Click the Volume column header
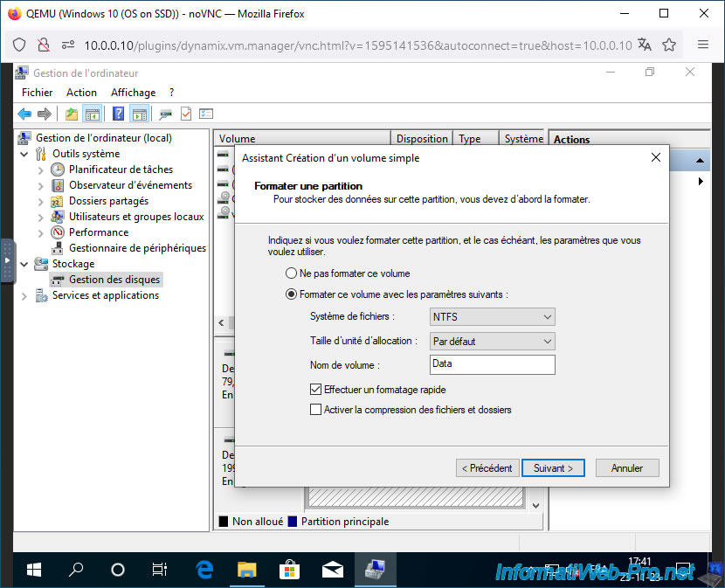 302,138
